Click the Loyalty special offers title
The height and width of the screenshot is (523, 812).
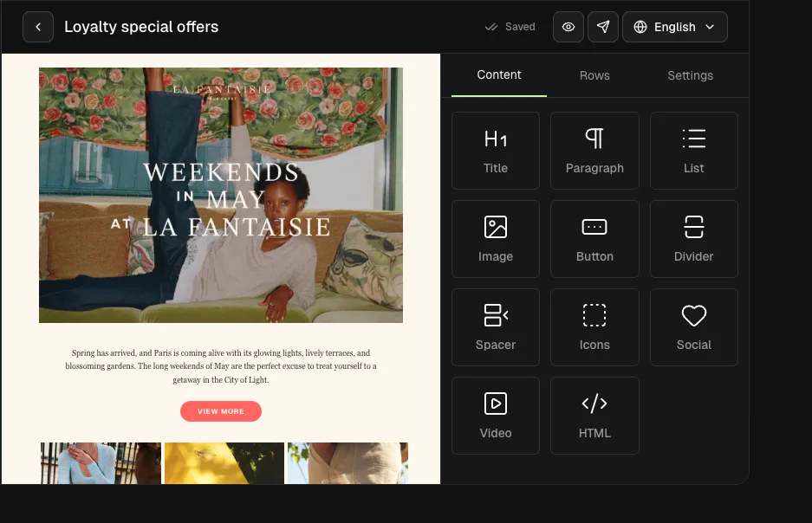(141, 27)
